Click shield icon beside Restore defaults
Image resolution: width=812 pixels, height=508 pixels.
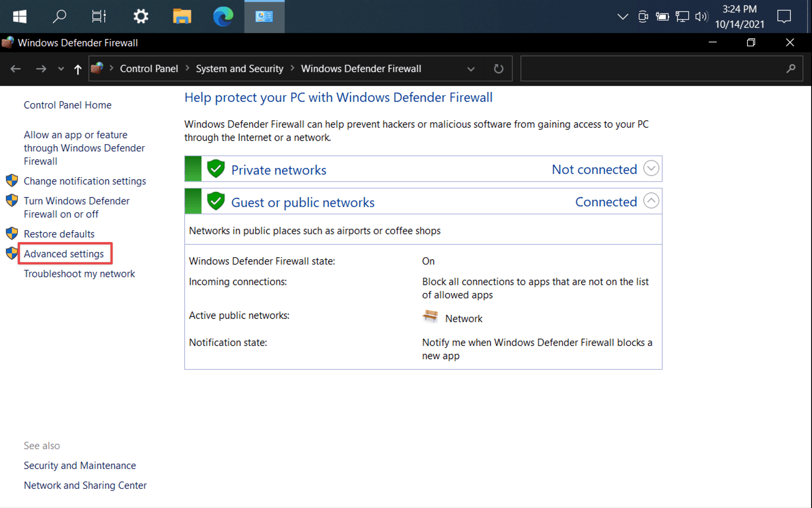pos(12,233)
